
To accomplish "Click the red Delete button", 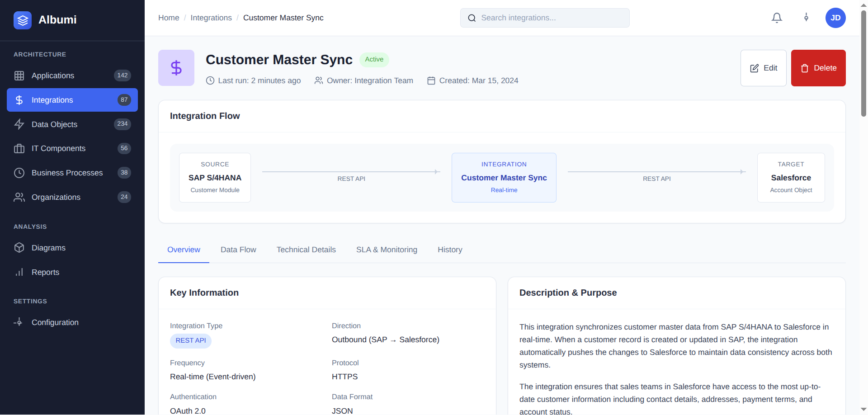I will (x=818, y=68).
